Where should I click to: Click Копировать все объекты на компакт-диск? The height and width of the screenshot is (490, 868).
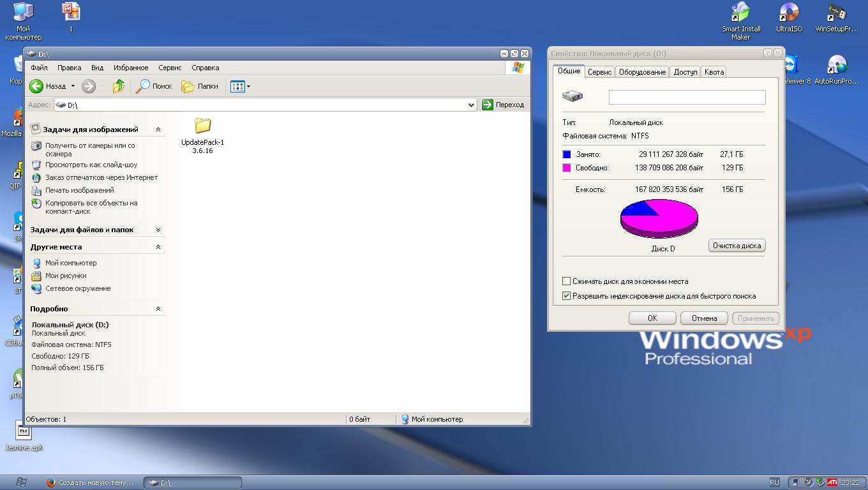click(91, 207)
